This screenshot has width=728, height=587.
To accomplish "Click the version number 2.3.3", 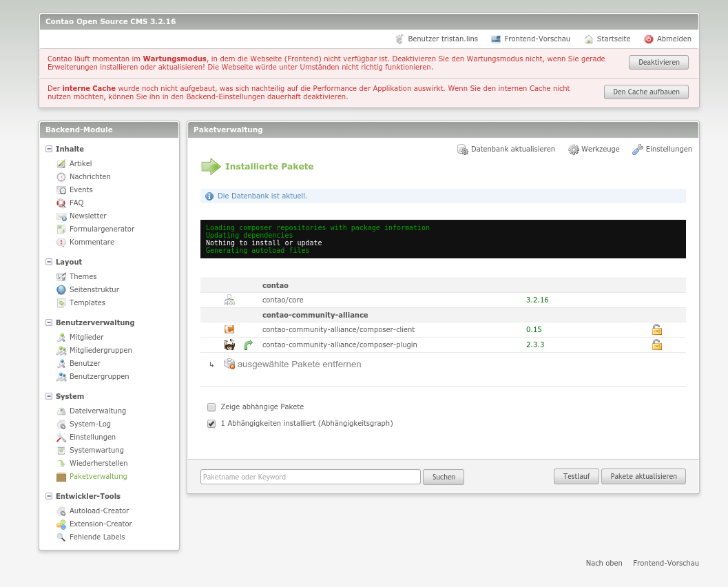I will (x=535, y=344).
